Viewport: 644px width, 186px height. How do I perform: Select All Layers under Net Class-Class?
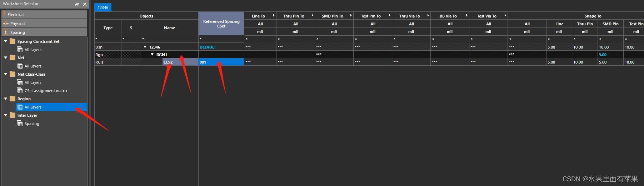coord(33,82)
